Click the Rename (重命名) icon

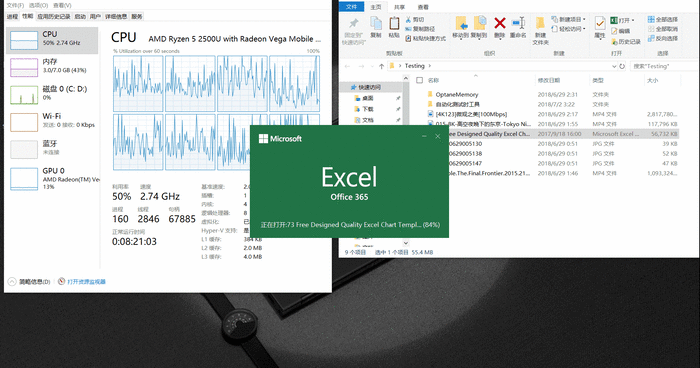point(518,23)
